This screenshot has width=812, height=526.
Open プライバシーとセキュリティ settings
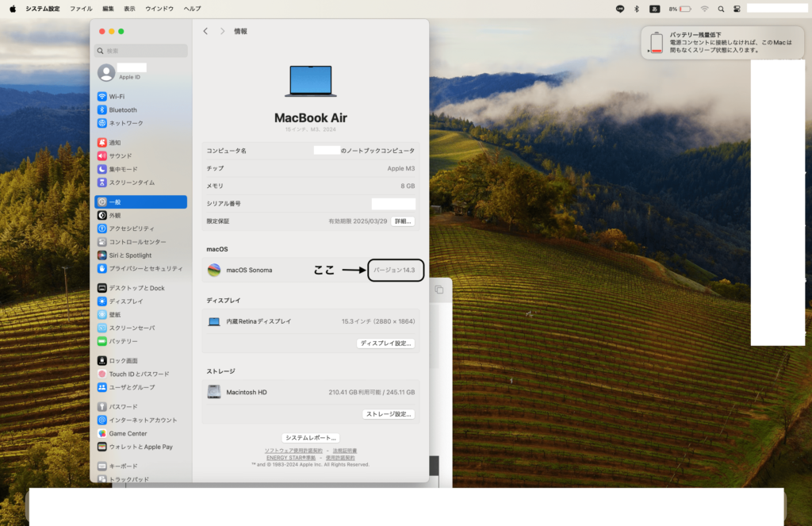[140, 268]
